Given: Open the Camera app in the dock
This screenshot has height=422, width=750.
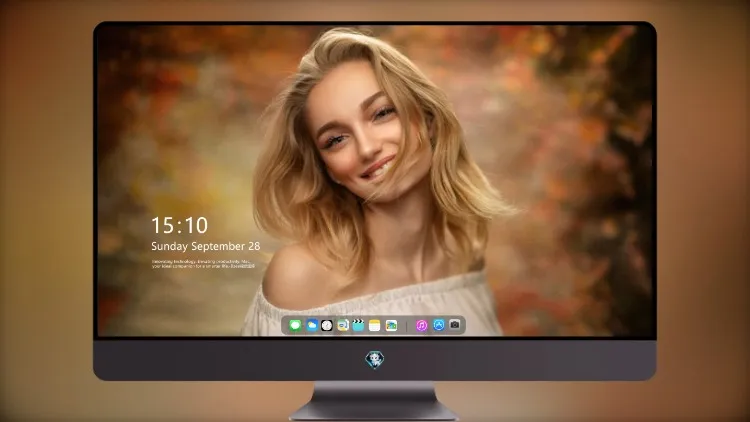Looking at the screenshot, I should tap(455, 325).
